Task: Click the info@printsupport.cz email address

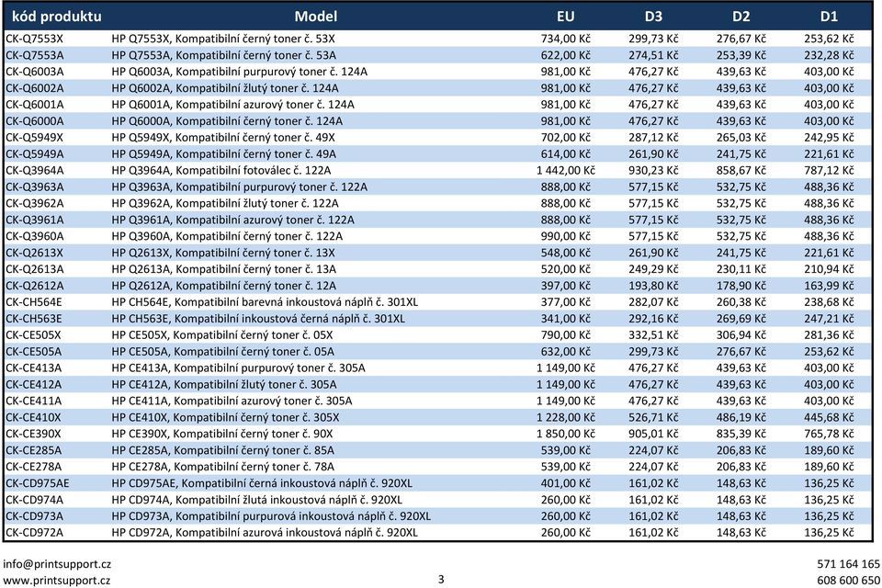Action: pyautogui.click(x=57, y=564)
